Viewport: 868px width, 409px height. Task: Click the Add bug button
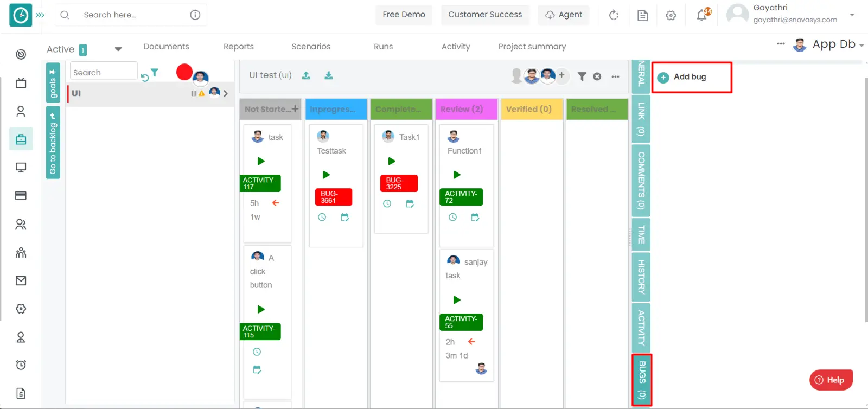690,77
